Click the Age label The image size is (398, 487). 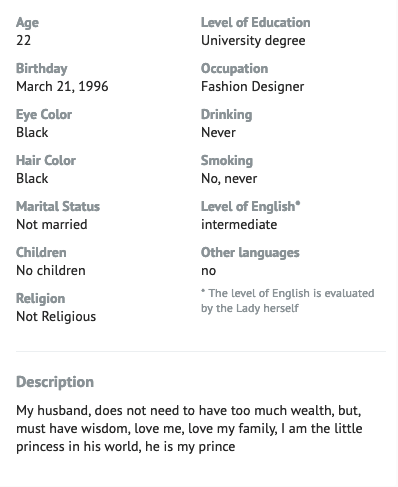pyautogui.click(x=27, y=23)
